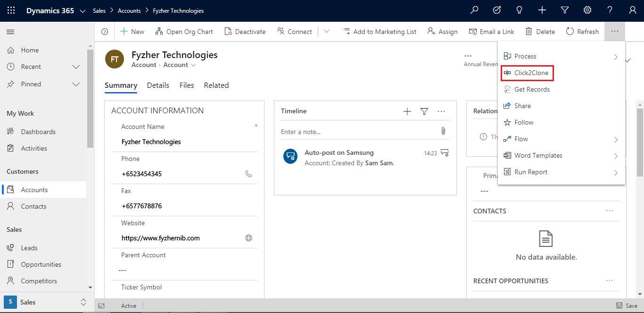Expand the Run Report submenu arrow
The height and width of the screenshot is (313, 644).
[616, 173]
